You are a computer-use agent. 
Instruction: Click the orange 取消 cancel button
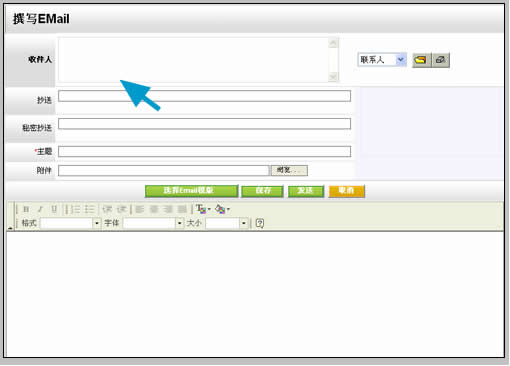click(347, 191)
